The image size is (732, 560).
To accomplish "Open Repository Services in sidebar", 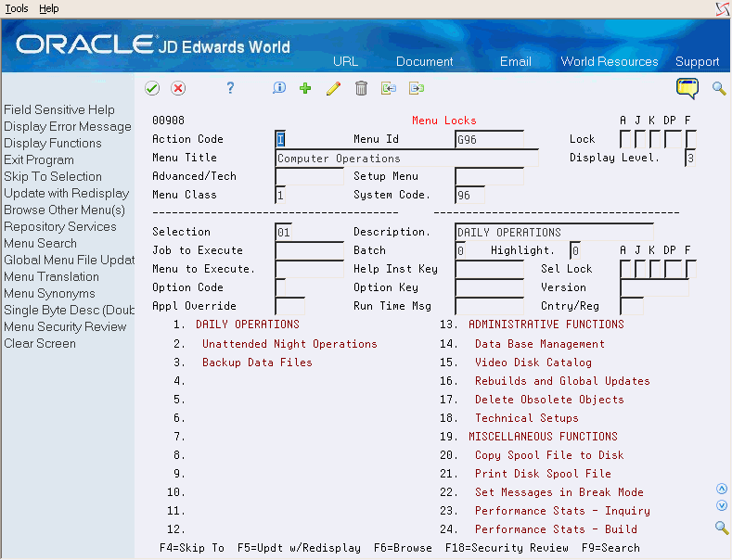I will 60,227.
